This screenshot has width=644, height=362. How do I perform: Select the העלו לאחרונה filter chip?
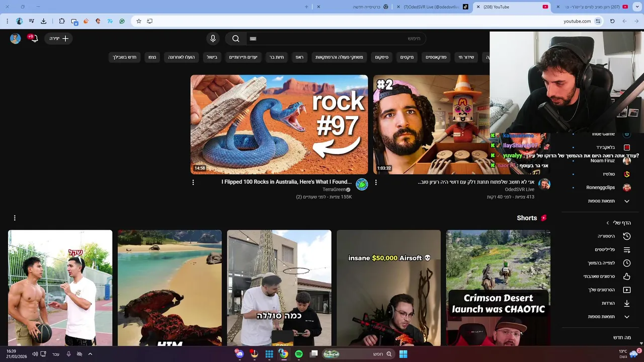(x=181, y=57)
